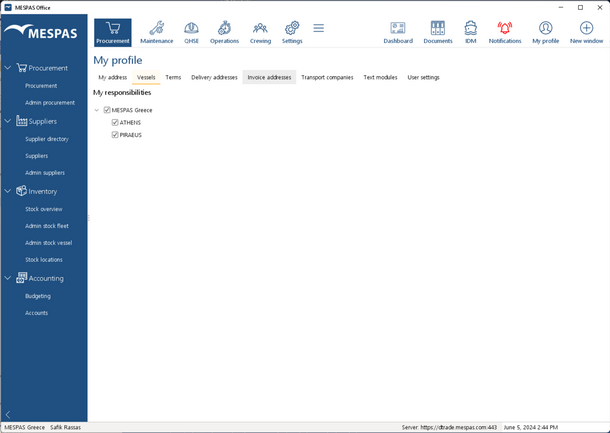The image size is (610, 433).
Task: Select the MESPAS Greece tree label
Action: [132, 110]
